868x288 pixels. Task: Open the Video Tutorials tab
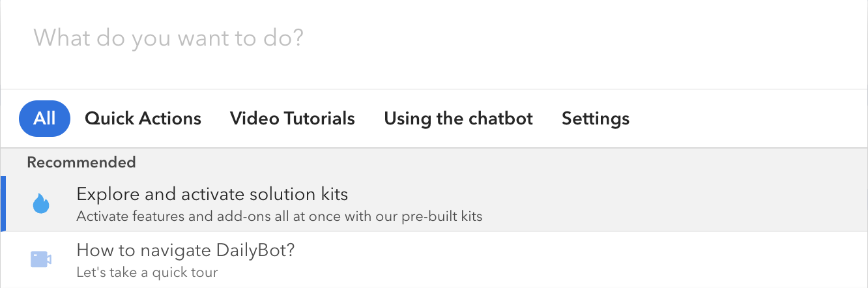point(293,119)
